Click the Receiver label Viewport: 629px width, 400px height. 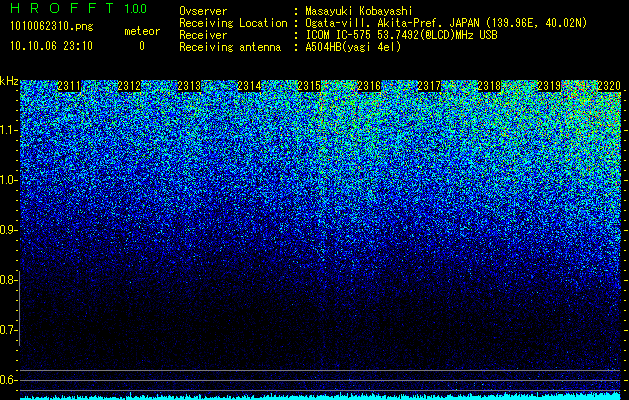203,35
